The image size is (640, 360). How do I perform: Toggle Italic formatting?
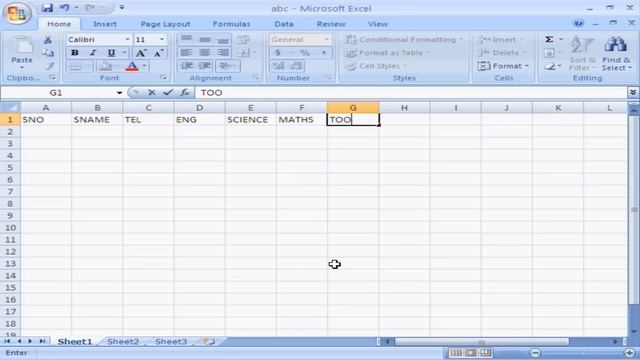coord(93,53)
